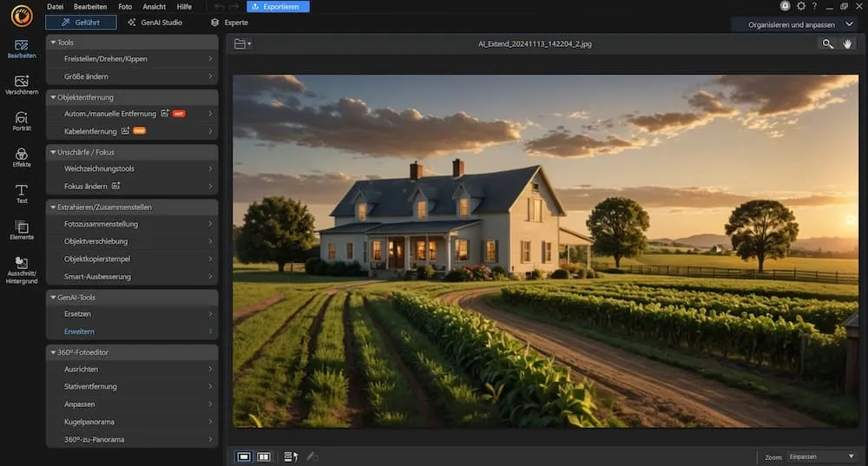The width and height of the screenshot is (868, 466).
Task: Open the Erweitern GenAI tool
Action: tap(132, 331)
